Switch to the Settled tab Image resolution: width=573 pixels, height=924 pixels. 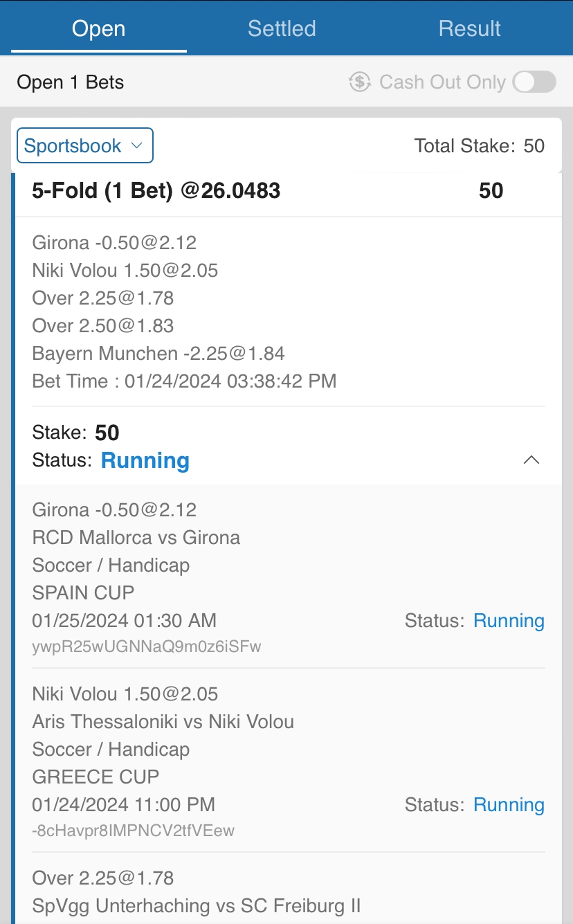pos(282,28)
